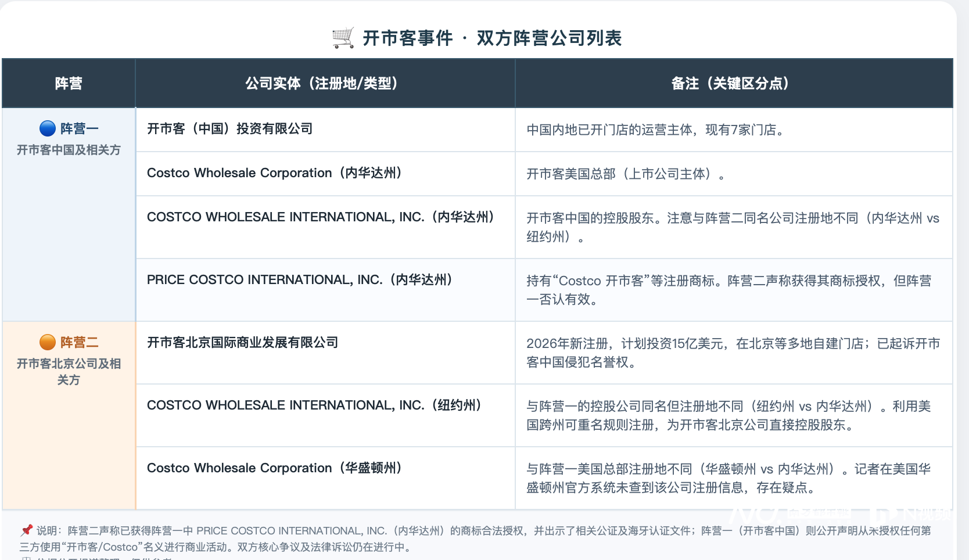Select 开市客北京国际商业发展有限公司 entry
Viewport: 969px width, 560px height.
point(243,343)
